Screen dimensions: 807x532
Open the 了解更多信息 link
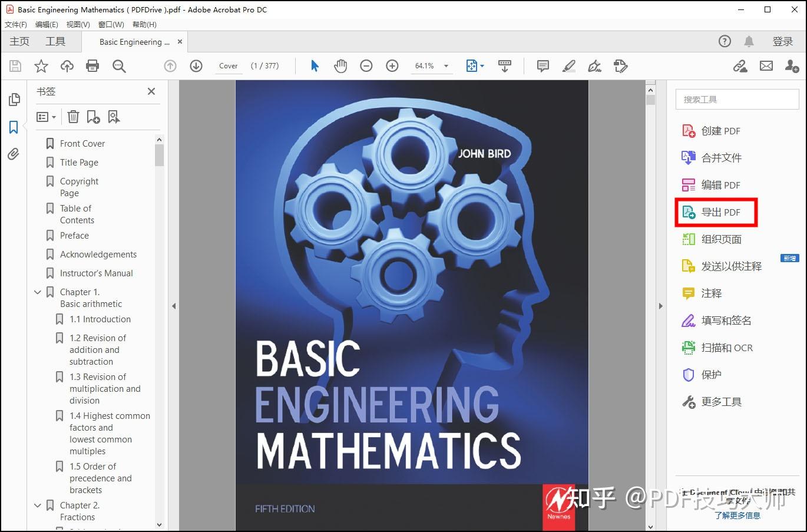pyautogui.click(x=737, y=516)
